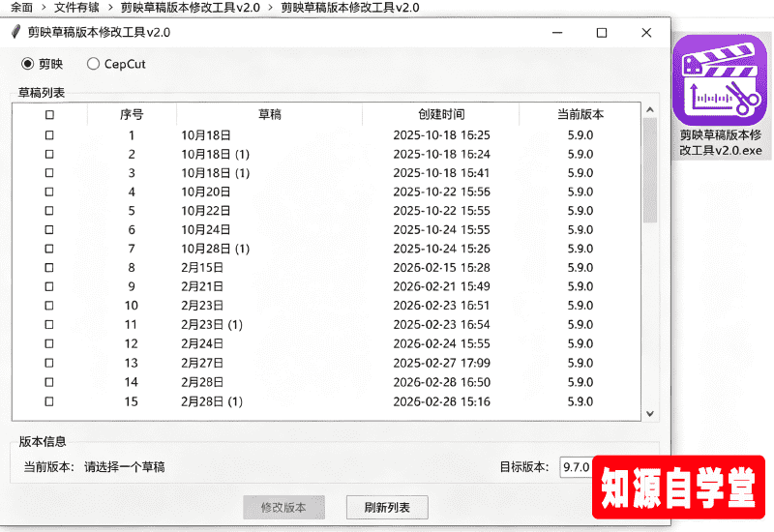Image resolution: width=774 pixels, height=532 pixels.
Task: Tick the select-all checkbox in the table header
Action: coord(49,114)
